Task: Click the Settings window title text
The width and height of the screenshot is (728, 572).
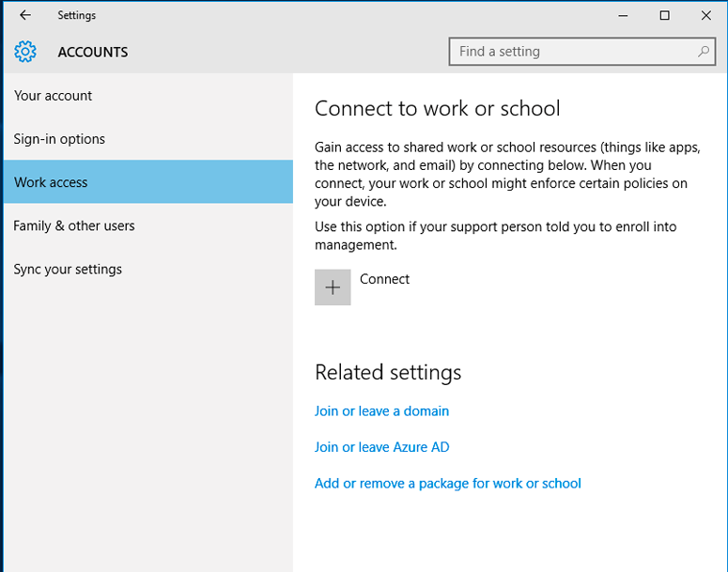Action: coord(76,15)
